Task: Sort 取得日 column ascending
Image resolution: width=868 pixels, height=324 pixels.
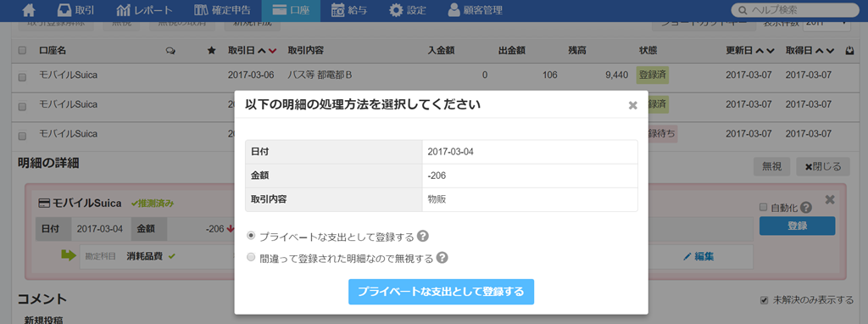Action: click(x=820, y=51)
